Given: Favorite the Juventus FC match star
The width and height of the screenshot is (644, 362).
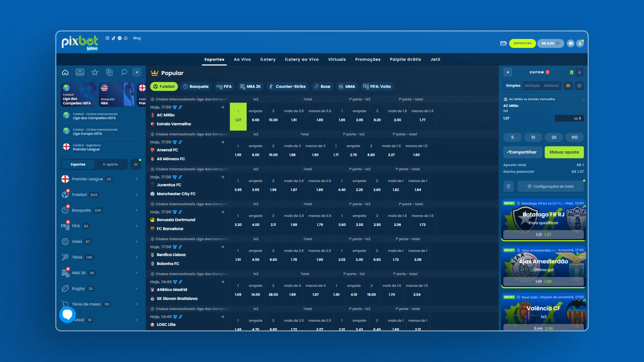Looking at the screenshot, I should coord(223,177).
